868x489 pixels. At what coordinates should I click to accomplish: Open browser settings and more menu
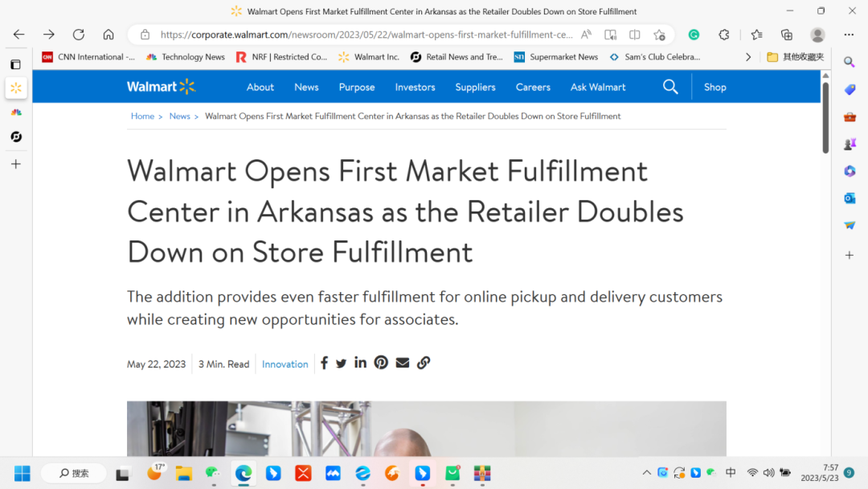pos(849,35)
